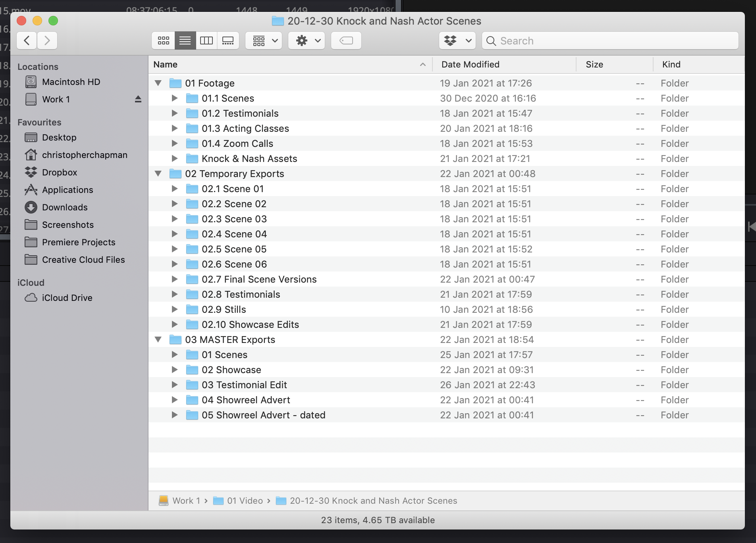Open the Dropbox toolbar menu

(x=457, y=40)
